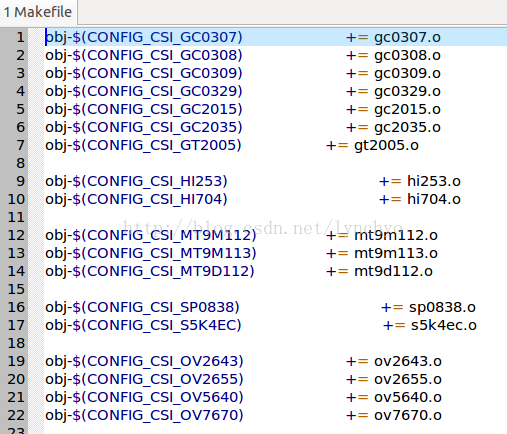The image size is (507, 434).
Task: Click text ov2643.o
Action: 408,361
